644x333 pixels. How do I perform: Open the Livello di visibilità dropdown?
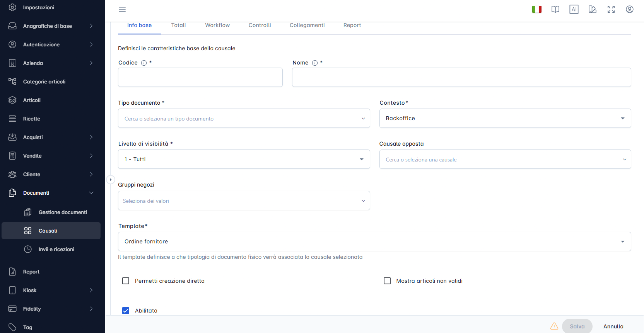point(244,159)
